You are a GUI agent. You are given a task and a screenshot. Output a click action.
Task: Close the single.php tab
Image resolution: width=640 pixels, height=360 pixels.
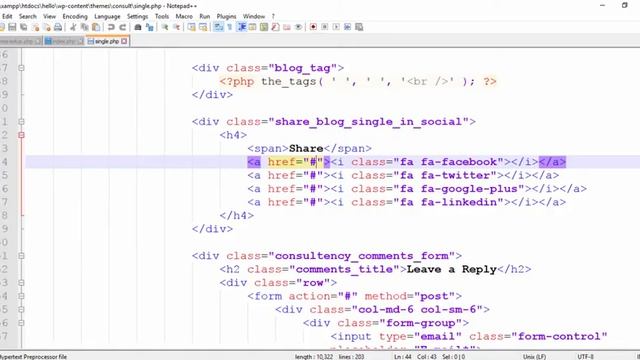point(124,41)
